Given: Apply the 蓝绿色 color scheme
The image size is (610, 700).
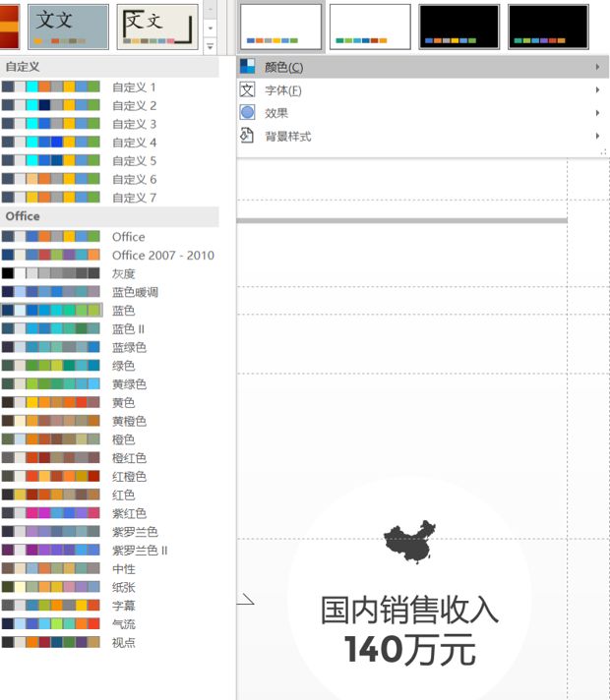Looking at the screenshot, I should (x=109, y=347).
